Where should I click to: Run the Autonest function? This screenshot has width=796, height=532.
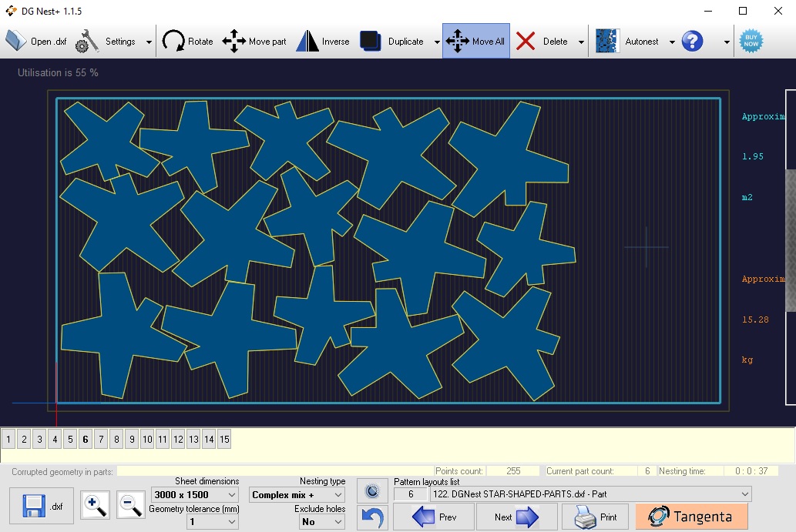[x=633, y=41]
